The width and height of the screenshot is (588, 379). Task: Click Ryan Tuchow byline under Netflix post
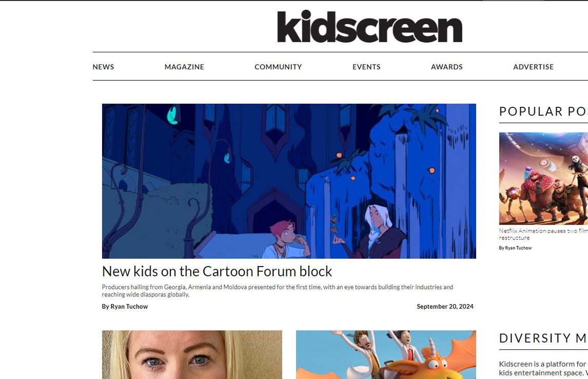tap(515, 248)
